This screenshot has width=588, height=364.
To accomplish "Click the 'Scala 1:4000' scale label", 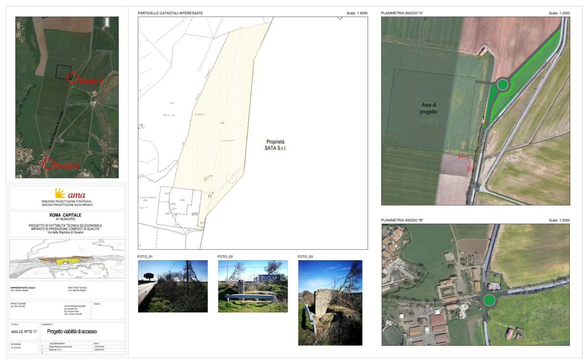I will [x=357, y=13].
